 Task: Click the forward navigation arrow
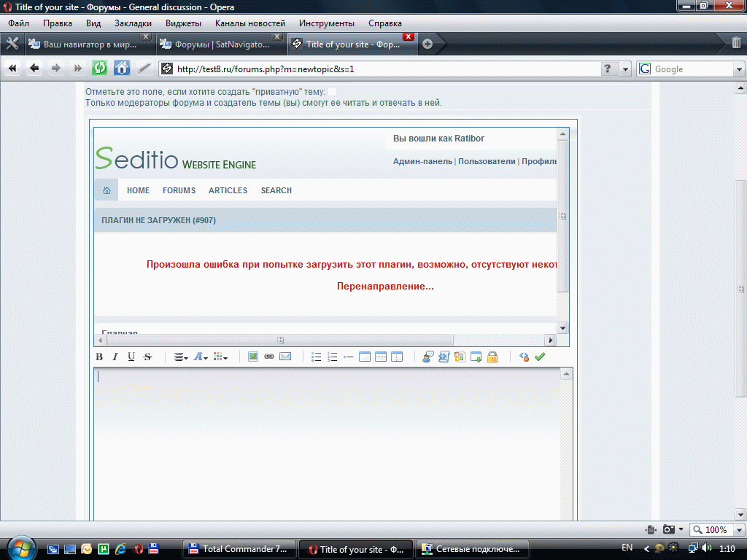(x=55, y=69)
